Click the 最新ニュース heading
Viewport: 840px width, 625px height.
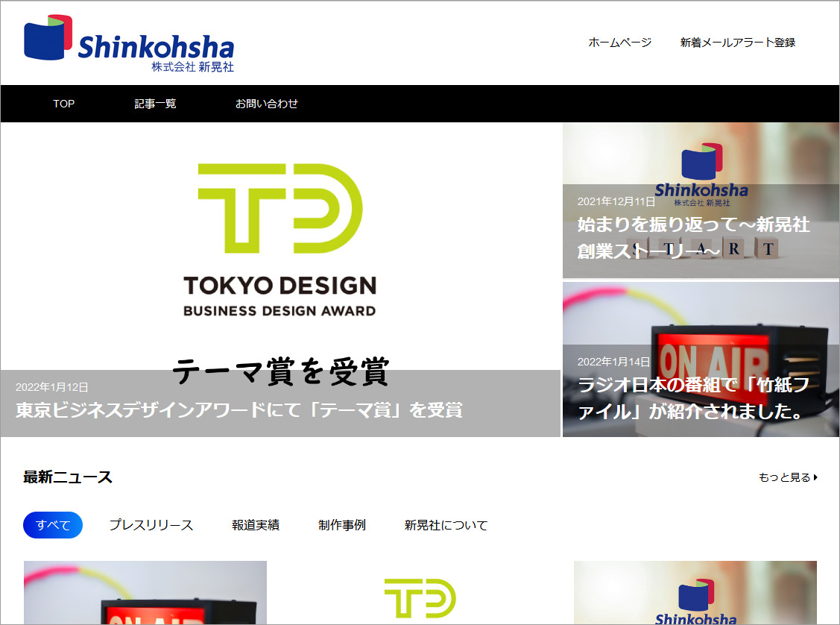[x=68, y=477]
